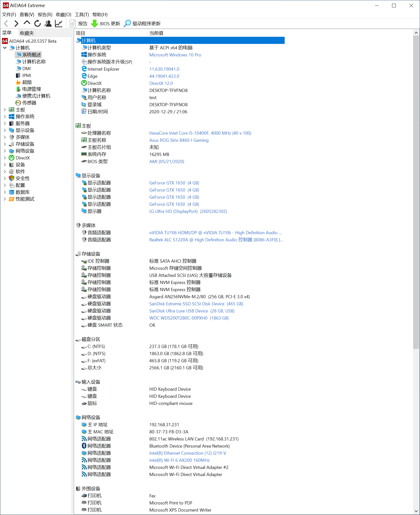Click the 配置 icon in sidebar
Viewport: 420px width, 515px height.
[12, 185]
